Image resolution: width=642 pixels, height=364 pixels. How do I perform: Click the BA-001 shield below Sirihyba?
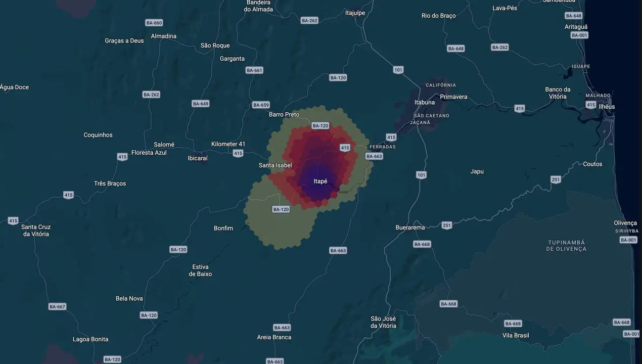click(629, 240)
